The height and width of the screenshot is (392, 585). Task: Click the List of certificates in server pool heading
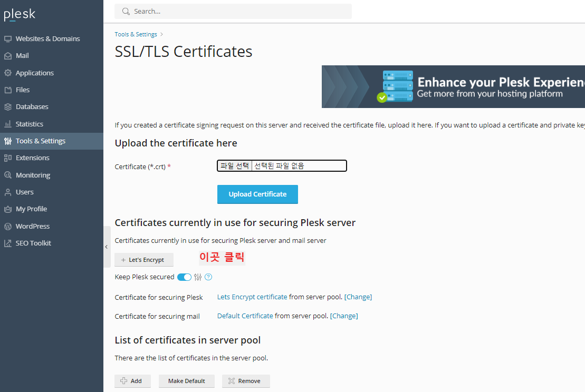coord(188,340)
